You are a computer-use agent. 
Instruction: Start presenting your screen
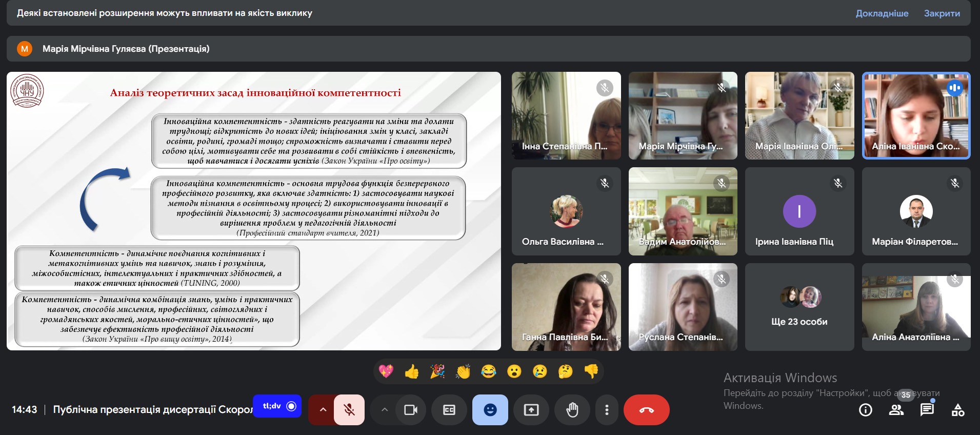click(x=531, y=410)
